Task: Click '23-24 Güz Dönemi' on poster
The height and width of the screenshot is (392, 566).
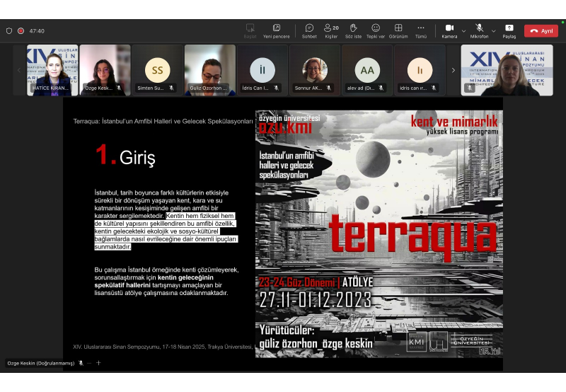Action: click(x=297, y=282)
